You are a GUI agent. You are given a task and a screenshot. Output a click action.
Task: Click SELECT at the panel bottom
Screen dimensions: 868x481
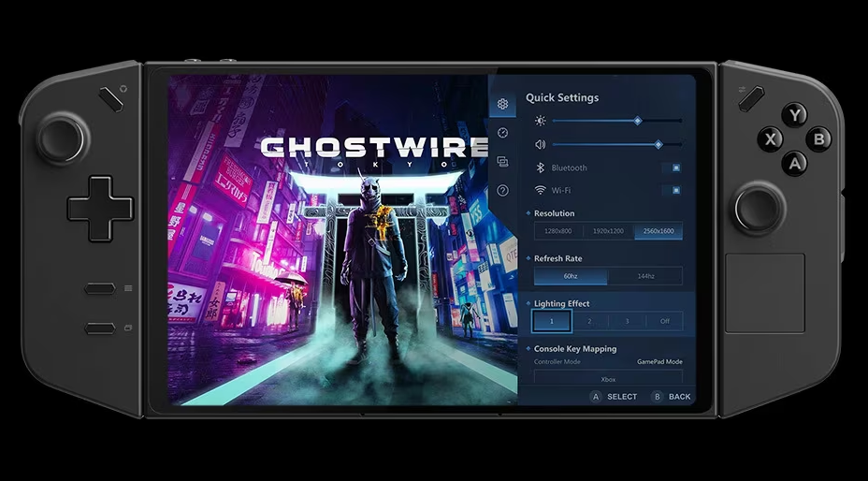pos(622,397)
